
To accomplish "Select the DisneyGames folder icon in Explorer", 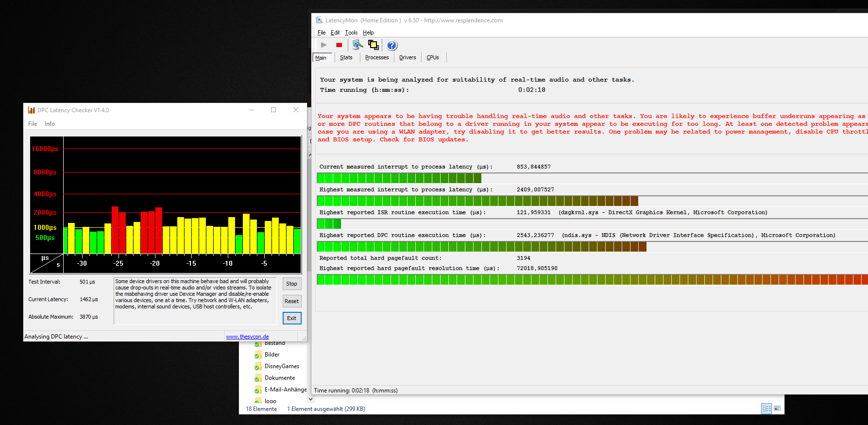I will pyautogui.click(x=258, y=366).
